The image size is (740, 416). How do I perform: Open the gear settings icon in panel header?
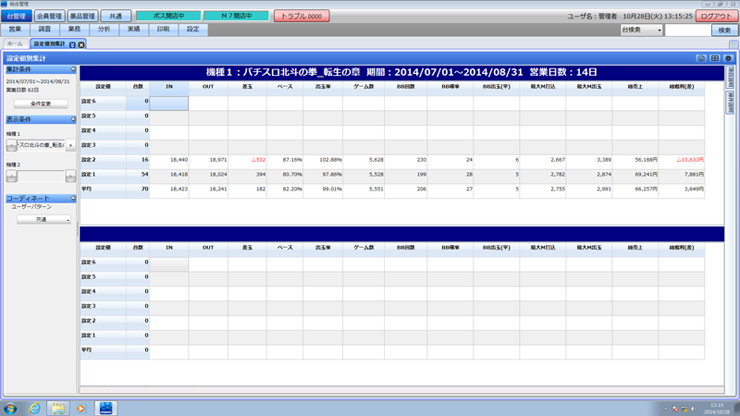click(728, 58)
